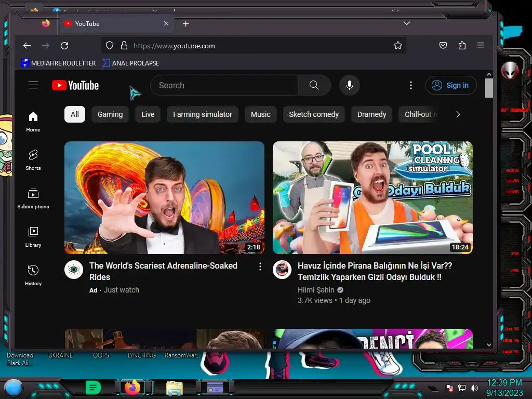Open the YouTube hamburger guide menu
This screenshot has width=532, height=399.
[33, 85]
